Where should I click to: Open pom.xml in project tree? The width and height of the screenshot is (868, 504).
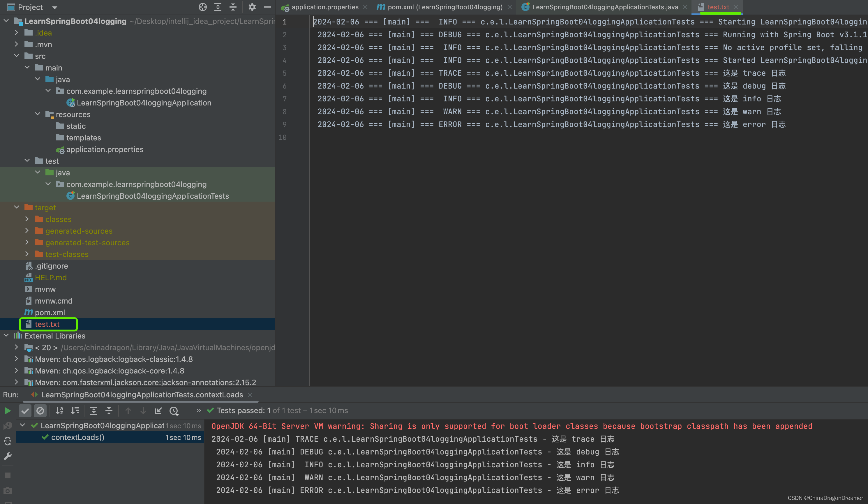(x=50, y=313)
